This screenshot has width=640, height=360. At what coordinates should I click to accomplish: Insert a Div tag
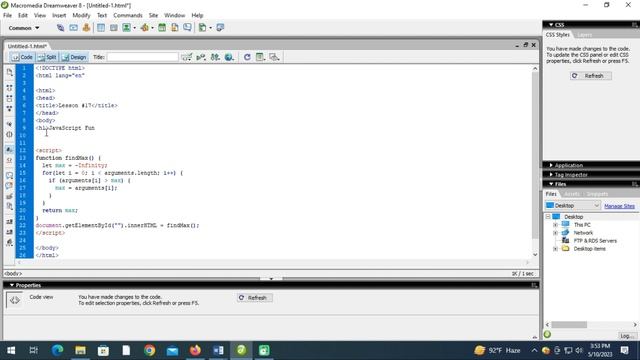(113, 28)
